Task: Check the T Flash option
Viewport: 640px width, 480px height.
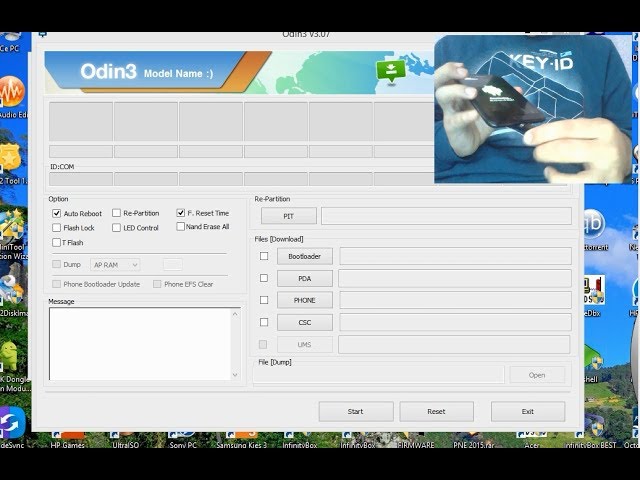Action: [x=56, y=242]
